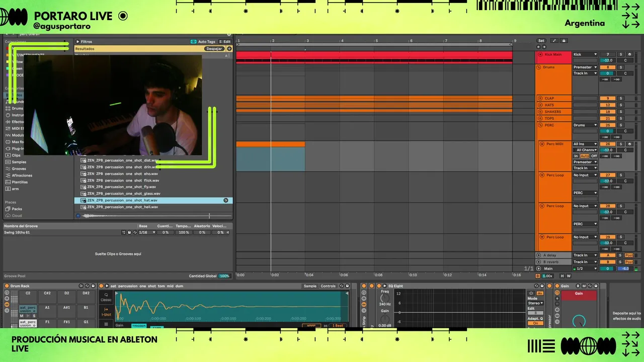This screenshot has height=362, width=644.
Task: Select ZEN_ZPB_percussion_one_shot_hat.wav file
Action: coord(153,200)
